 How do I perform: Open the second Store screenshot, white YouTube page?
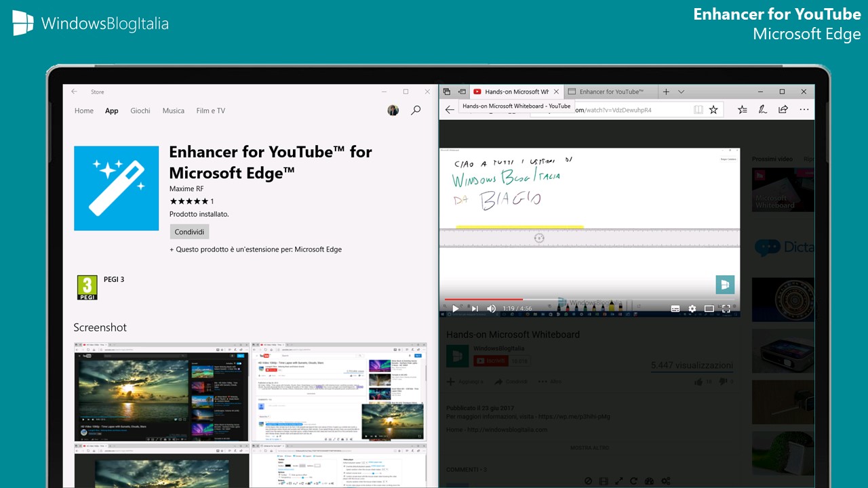click(339, 392)
